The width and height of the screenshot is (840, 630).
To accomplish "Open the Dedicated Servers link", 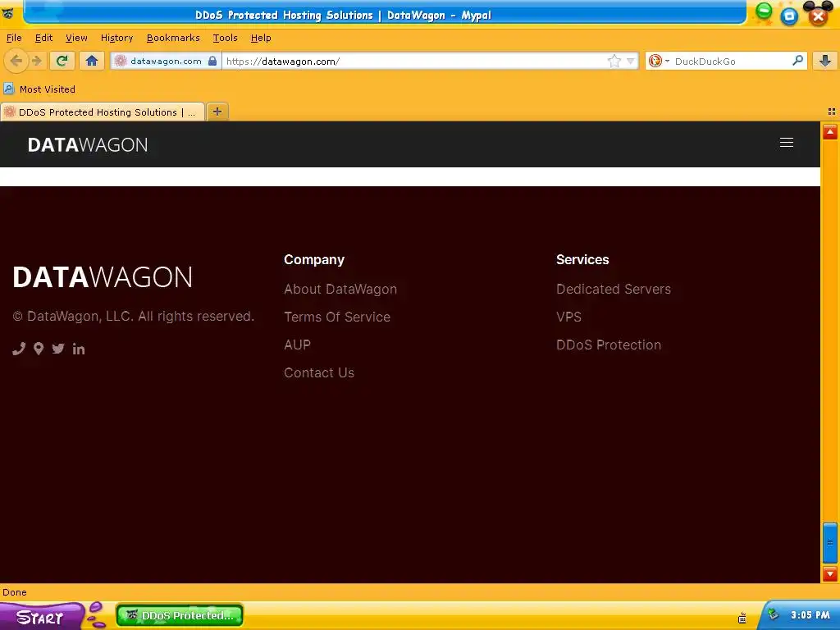I will [x=614, y=290].
